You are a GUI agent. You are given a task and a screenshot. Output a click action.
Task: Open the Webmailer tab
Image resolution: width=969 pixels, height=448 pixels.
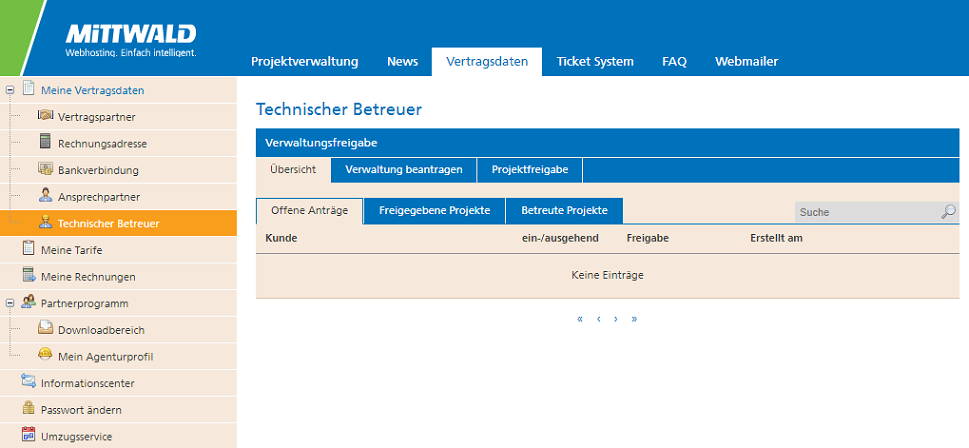(747, 62)
